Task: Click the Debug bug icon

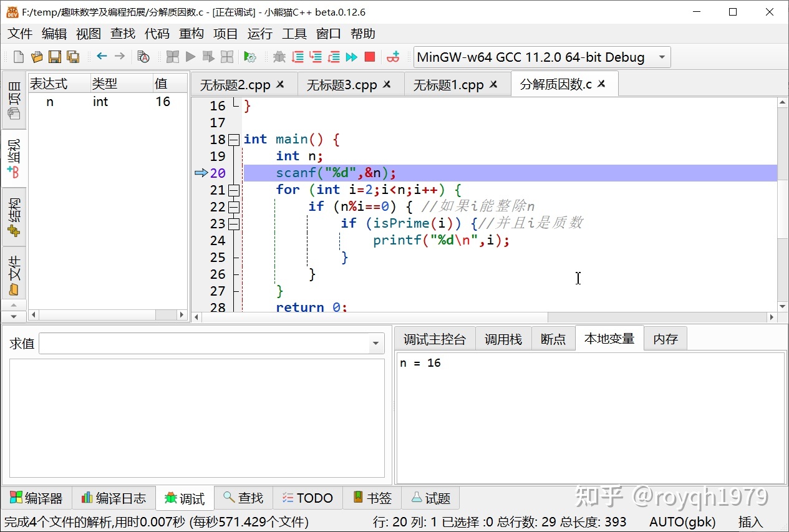Action: point(279,57)
